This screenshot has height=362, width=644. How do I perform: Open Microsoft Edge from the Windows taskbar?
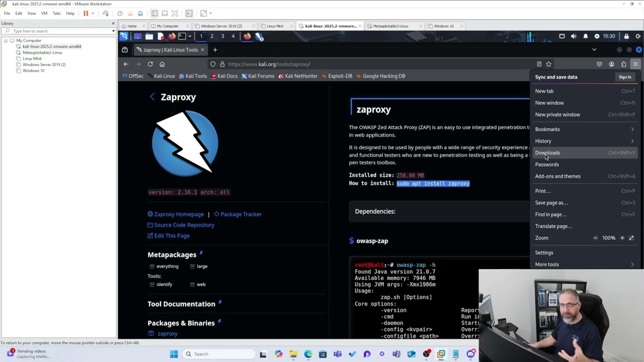coord(308,354)
